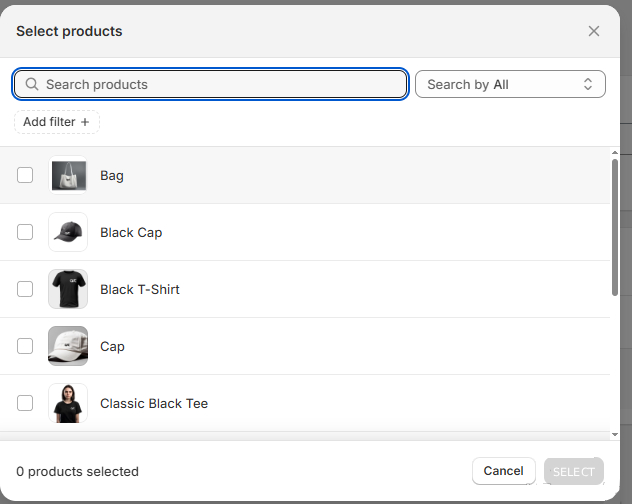The height and width of the screenshot is (504, 632).
Task: Click the scroll down arrow of list
Action: click(x=615, y=435)
